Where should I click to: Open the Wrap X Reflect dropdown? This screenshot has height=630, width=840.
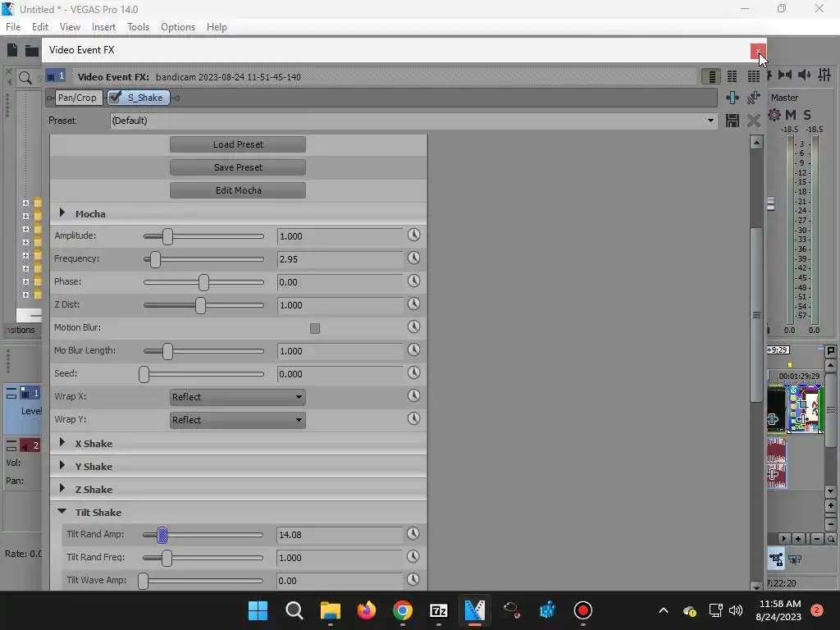coord(238,397)
